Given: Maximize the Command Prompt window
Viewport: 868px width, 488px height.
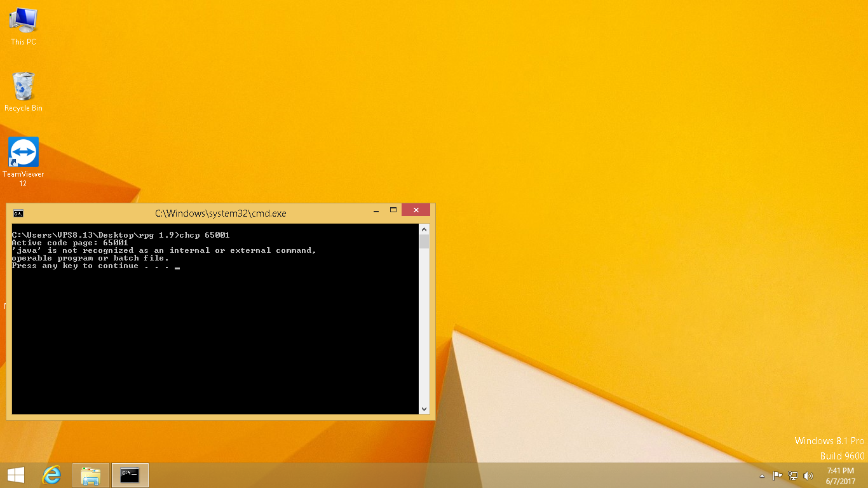Looking at the screenshot, I should pos(393,210).
